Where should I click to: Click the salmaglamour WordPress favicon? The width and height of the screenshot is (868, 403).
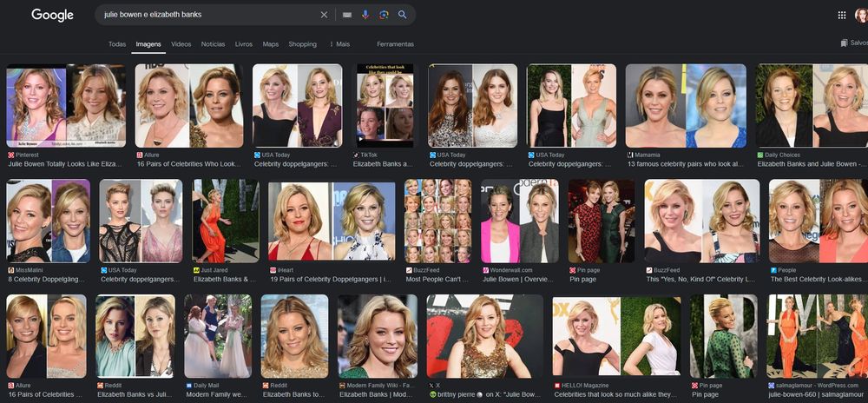tap(771, 386)
